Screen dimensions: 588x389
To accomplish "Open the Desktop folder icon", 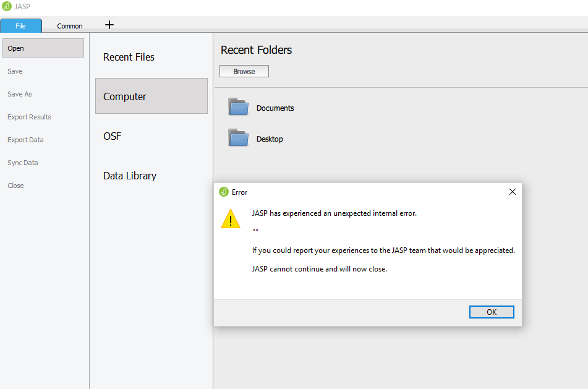I will click(238, 138).
